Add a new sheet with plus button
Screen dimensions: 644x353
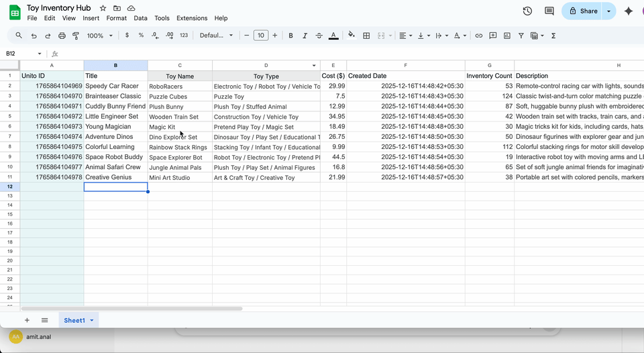click(27, 321)
